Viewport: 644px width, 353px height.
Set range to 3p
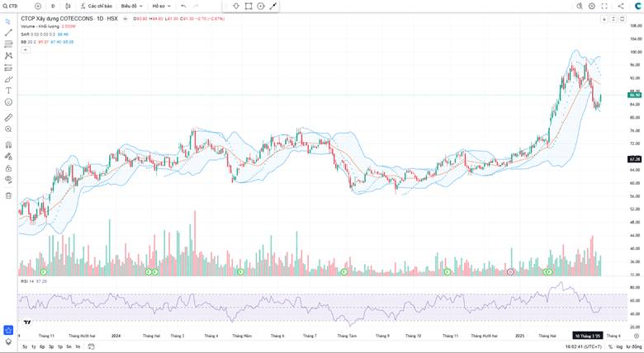[x=51, y=347]
